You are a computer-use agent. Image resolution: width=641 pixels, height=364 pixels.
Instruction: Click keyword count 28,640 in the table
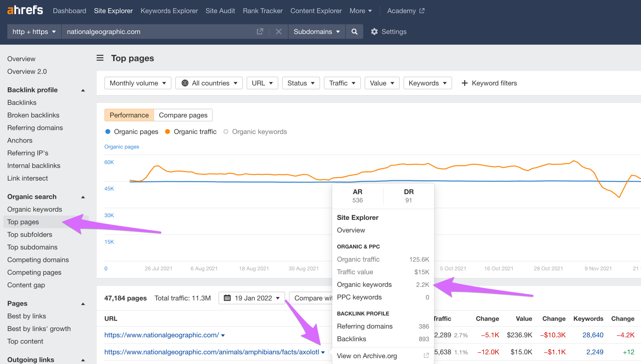[x=593, y=335]
